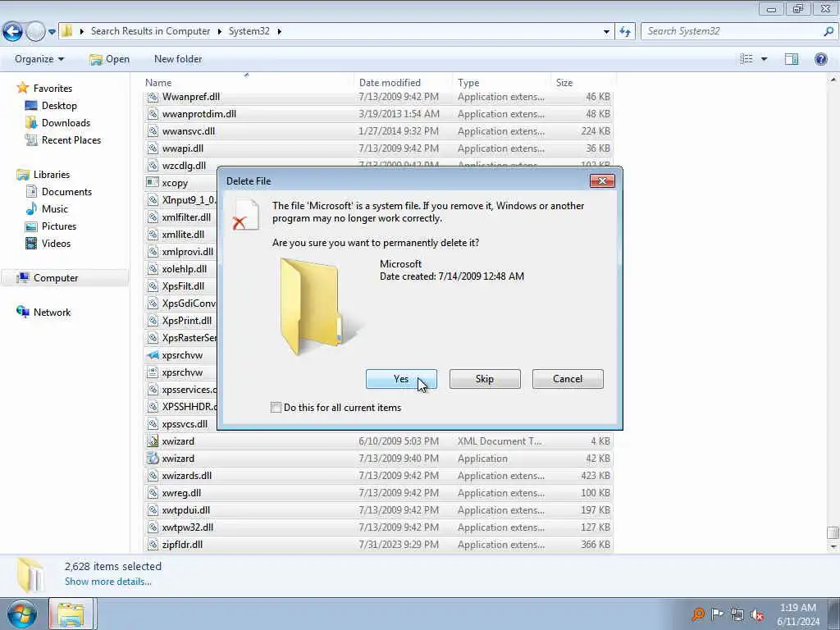Toggle the preview pane icon
This screenshot has height=630, width=840.
point(792,59)
